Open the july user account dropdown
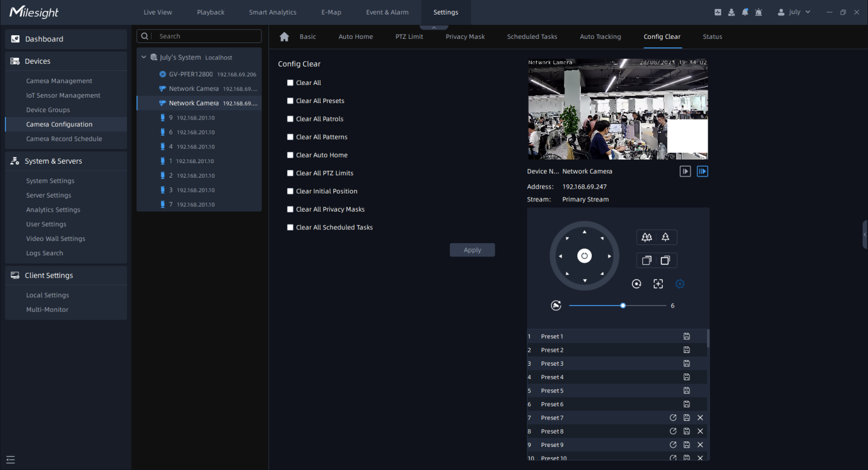868x470 pixels. (x=794, y=12)
